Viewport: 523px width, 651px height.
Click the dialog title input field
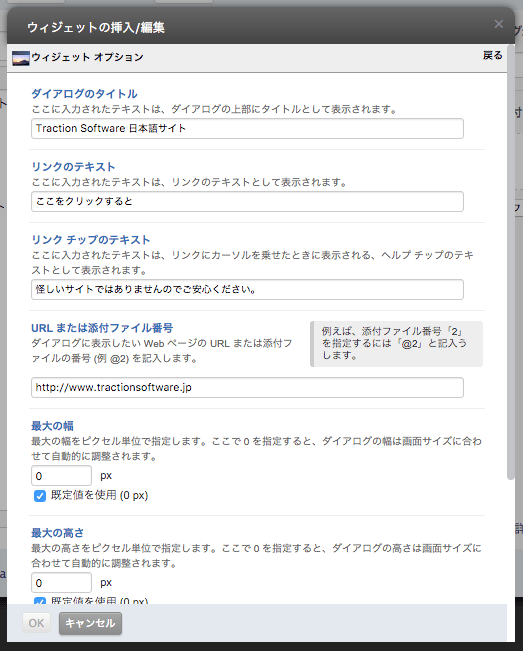pos(247,128)
